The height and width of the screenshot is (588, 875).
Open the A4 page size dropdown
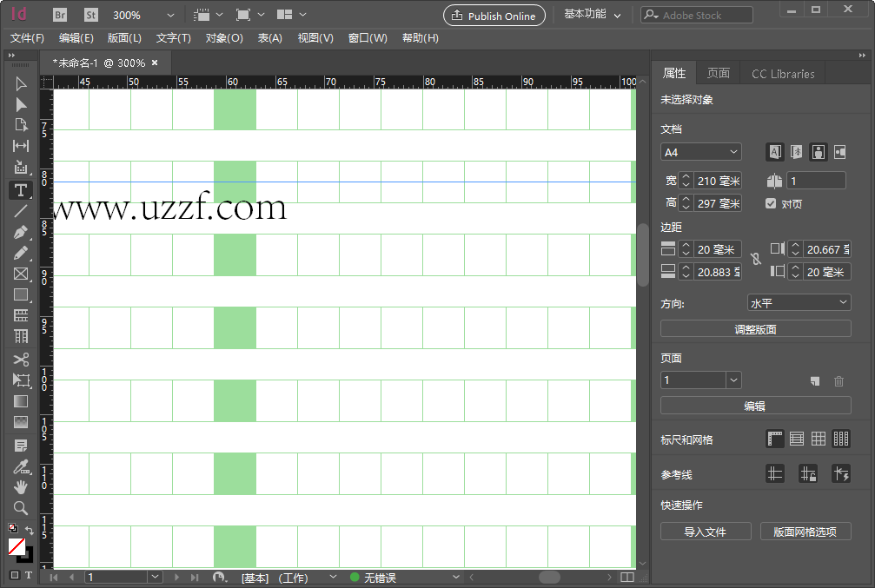click(701, 152)
